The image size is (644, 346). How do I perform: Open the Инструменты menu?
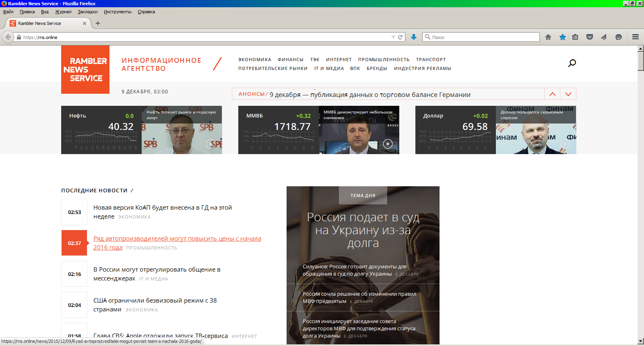[118, 12]
